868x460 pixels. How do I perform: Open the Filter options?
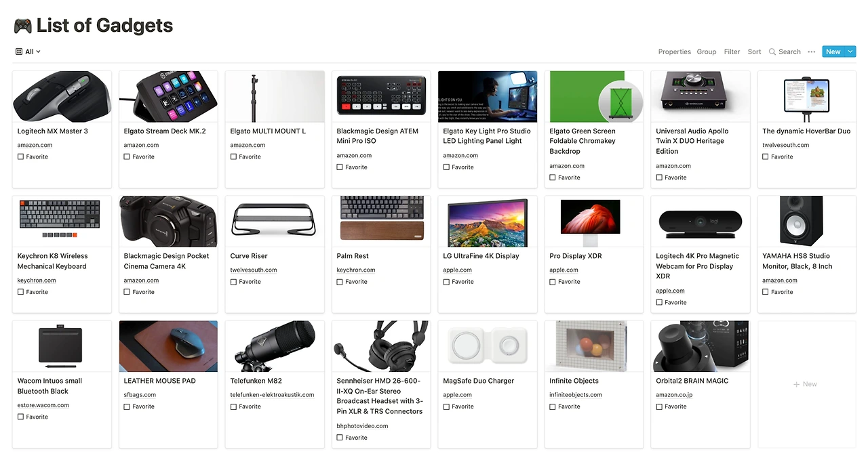coord(732,51)
